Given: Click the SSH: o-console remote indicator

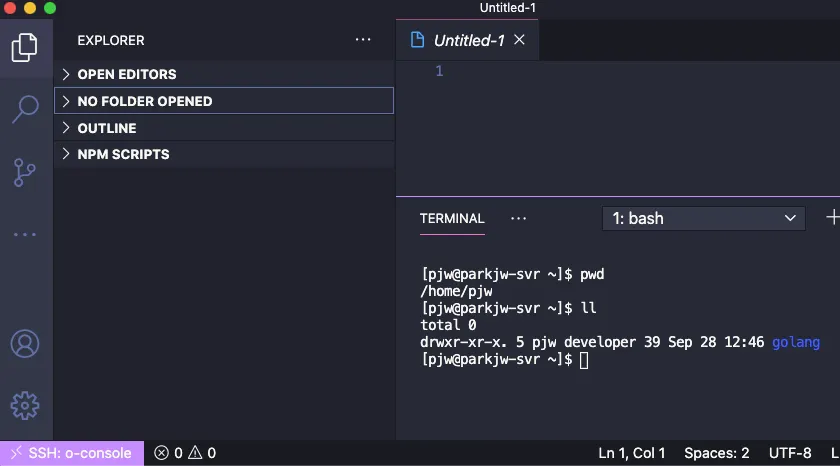Looking at the screenshot, I should 72,453.
